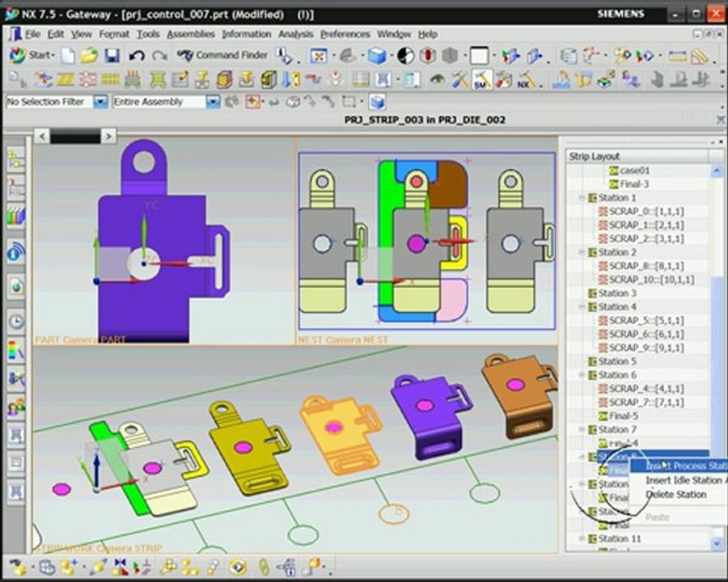Collapse the Station 4 tree node

coord(582,307)
